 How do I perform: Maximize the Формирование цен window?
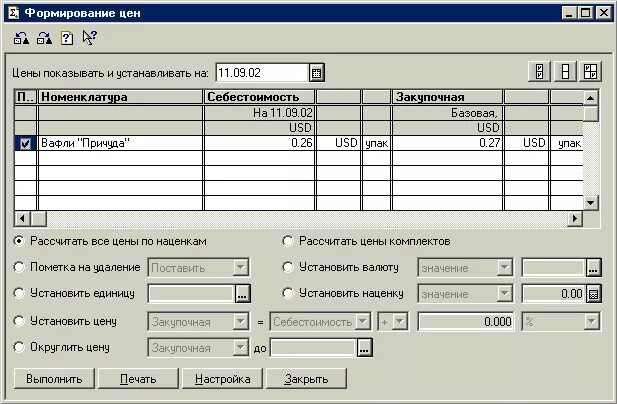click(x=586, y=13)
